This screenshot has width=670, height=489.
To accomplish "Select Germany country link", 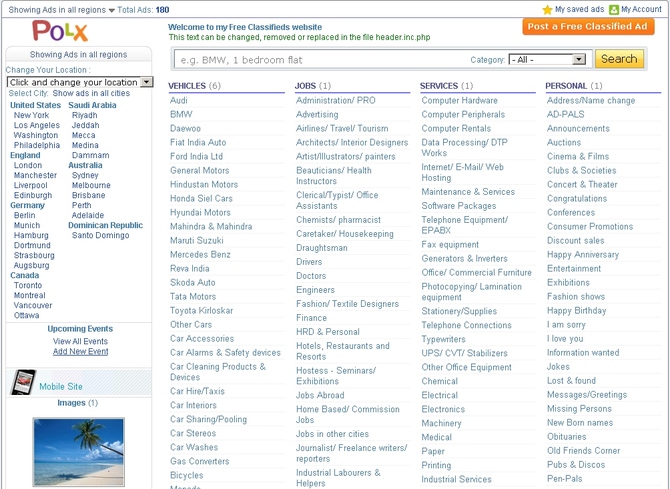I will point(27,205).
